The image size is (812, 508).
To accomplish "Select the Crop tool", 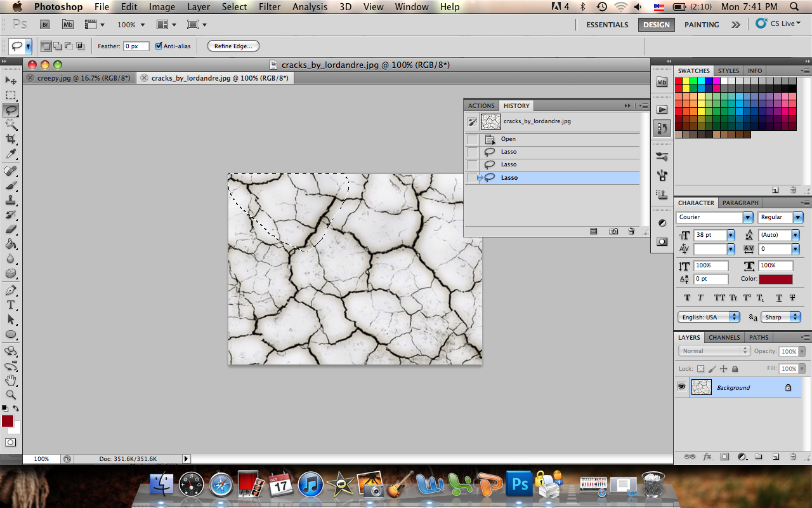I will click(11, 139).
